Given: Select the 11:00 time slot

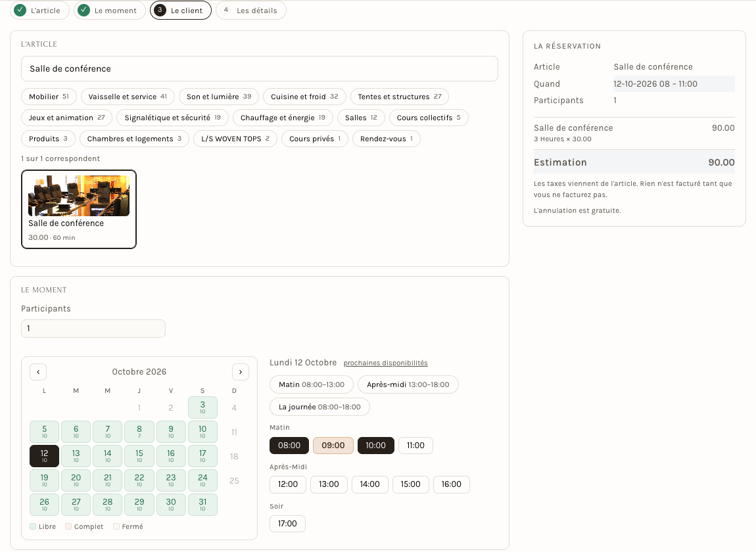Looking at the screenshot, I should coord(415,446).
